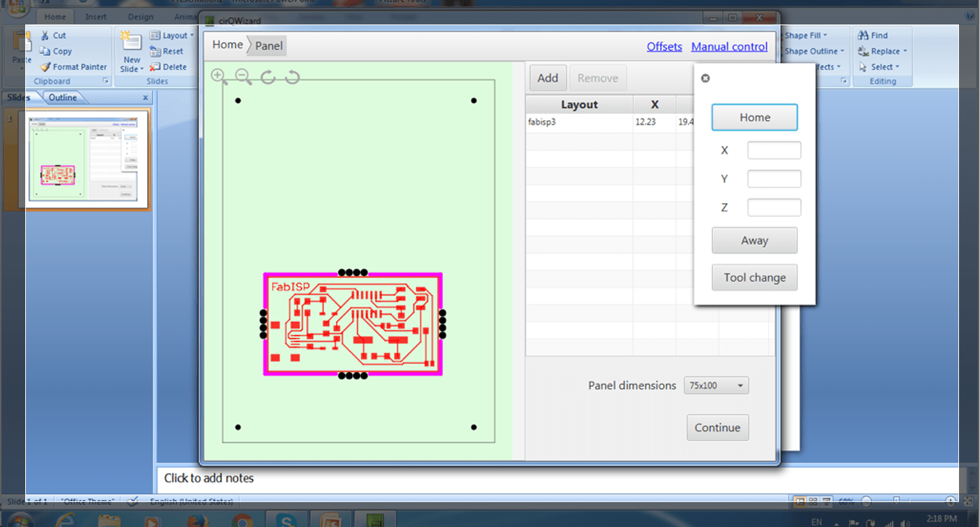Image resolution: width=980 pixels, height=527 pixels.
Task: Select the Panel breadcrumb in cirQWizard
Action: pyautogui.click(x=269, y=45)
